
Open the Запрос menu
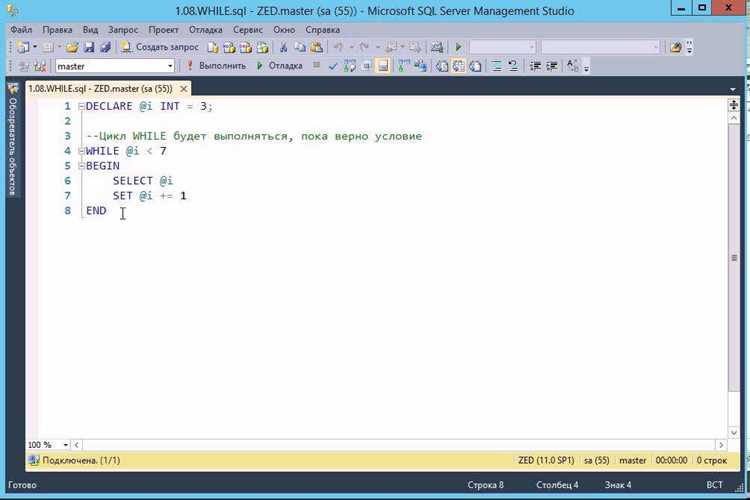123,30
